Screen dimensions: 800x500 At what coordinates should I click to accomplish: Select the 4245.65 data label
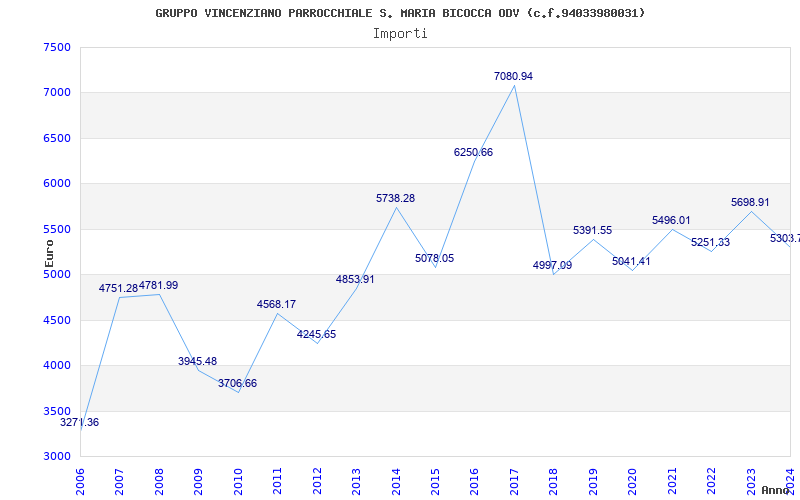pyautogui.click(x=316, y=335)
